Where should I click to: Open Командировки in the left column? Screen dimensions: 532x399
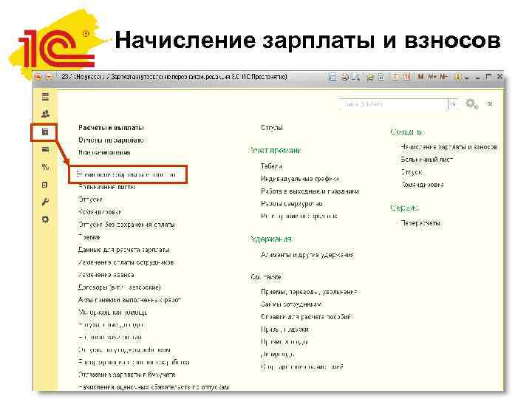pyautogui.click(x=100, y=212)
